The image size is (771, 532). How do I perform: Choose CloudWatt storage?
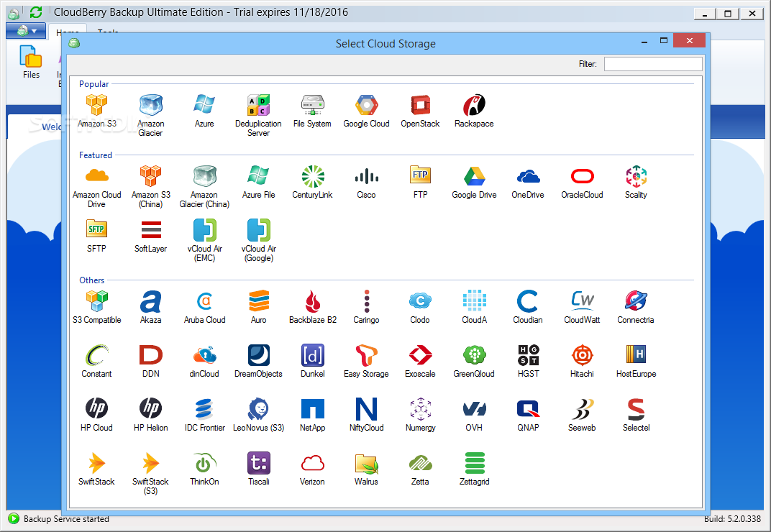tap(582, 307)
